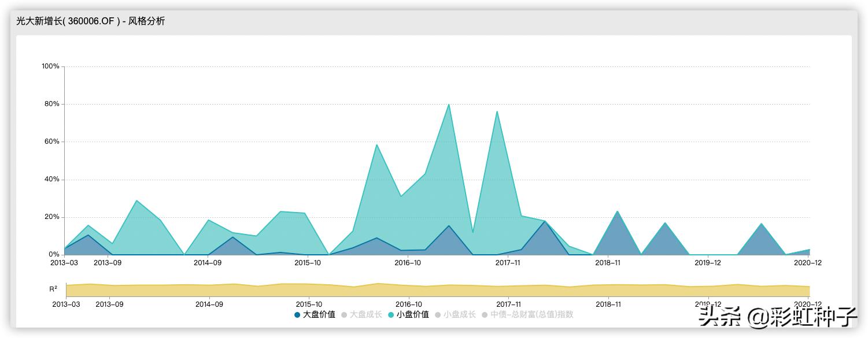Show the 大盘成长 series via legend label
The image size is (868, 338).
point(366,315)
